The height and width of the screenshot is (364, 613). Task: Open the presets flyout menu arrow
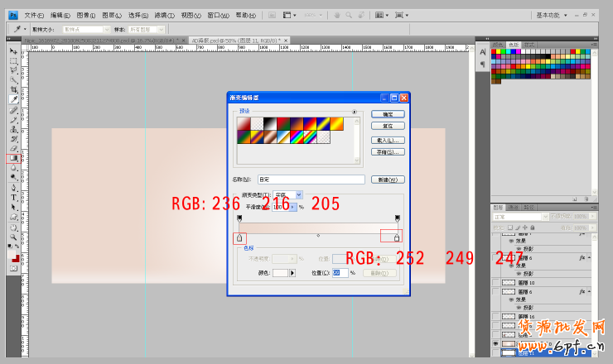click(x=355, y=111)
